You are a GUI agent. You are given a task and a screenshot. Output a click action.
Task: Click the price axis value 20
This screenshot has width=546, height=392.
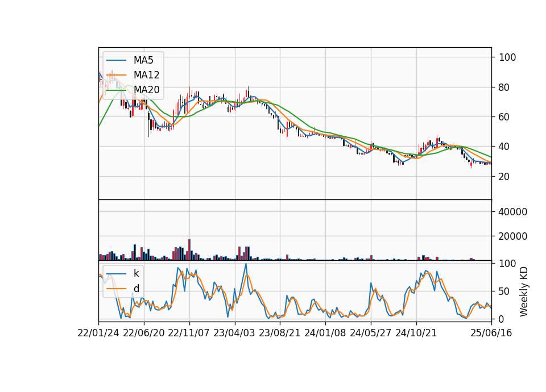pyautogui.click(x=504, y=177)
